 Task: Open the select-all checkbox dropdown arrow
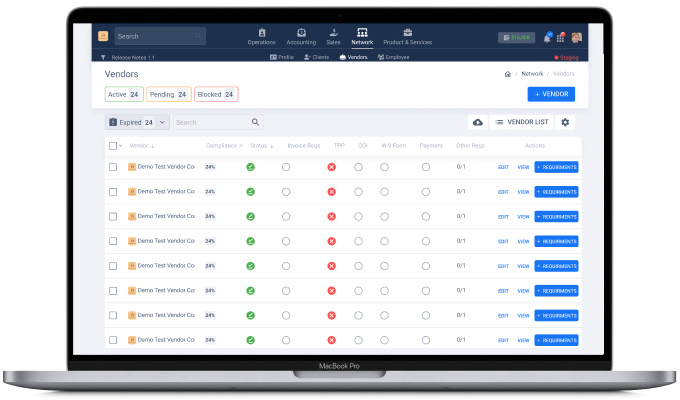(121, 146)
